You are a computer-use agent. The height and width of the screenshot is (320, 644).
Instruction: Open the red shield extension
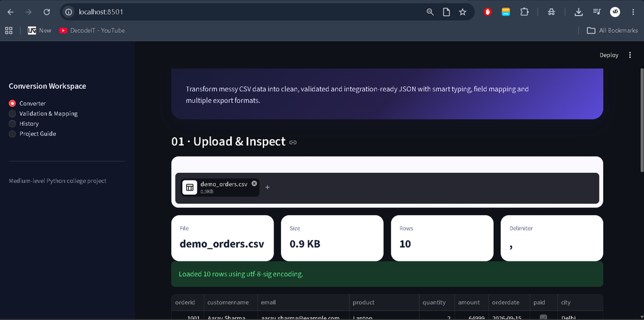487,12
